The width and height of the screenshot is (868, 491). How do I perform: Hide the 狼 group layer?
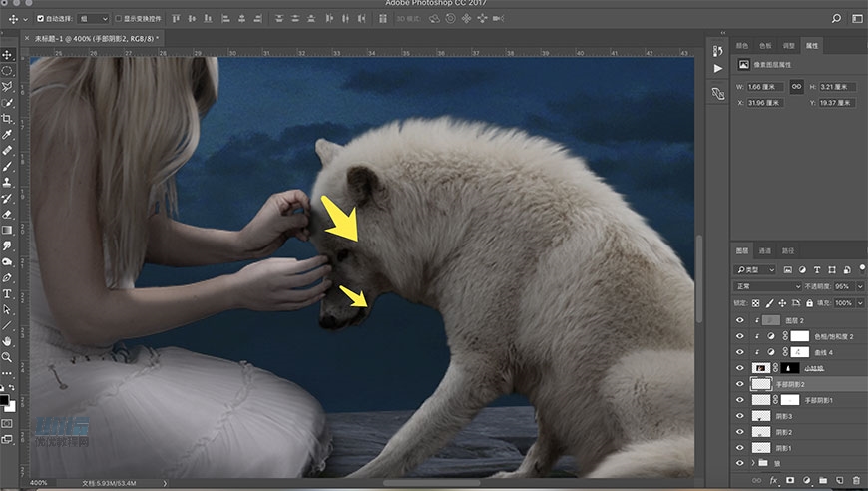coord(740,463)
